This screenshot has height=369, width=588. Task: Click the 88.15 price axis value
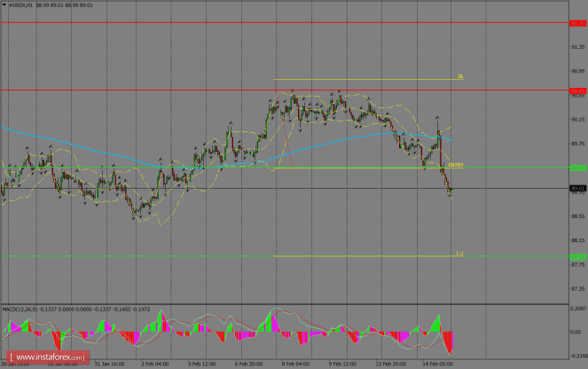coord(578,240)
